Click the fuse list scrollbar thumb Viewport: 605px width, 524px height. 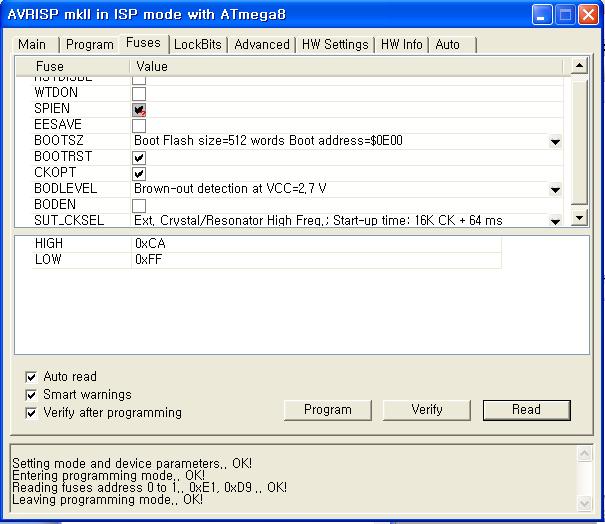[x=579, y=142]
